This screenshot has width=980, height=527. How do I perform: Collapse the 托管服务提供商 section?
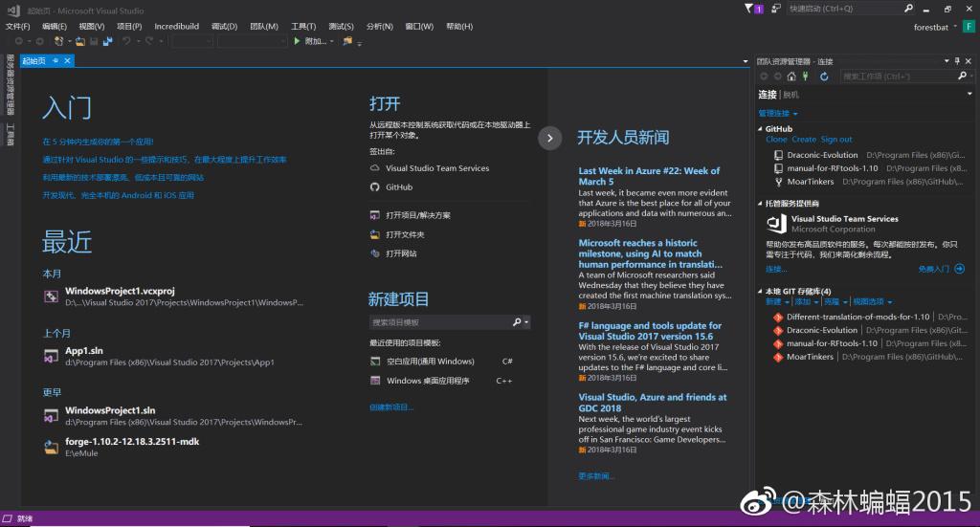tap(760, 204)
